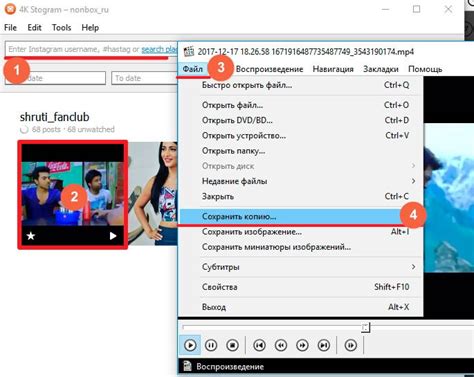The width and height of the screenshot is (474, 377).
Task: Open the Навигация menu
Action: pyautogui.click(x=333, y=69)
